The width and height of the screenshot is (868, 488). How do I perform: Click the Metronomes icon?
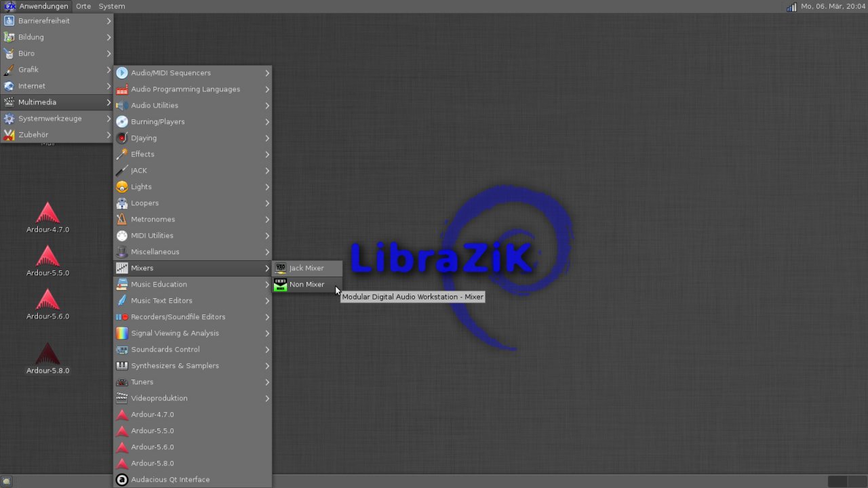click(x=122, y=220)
